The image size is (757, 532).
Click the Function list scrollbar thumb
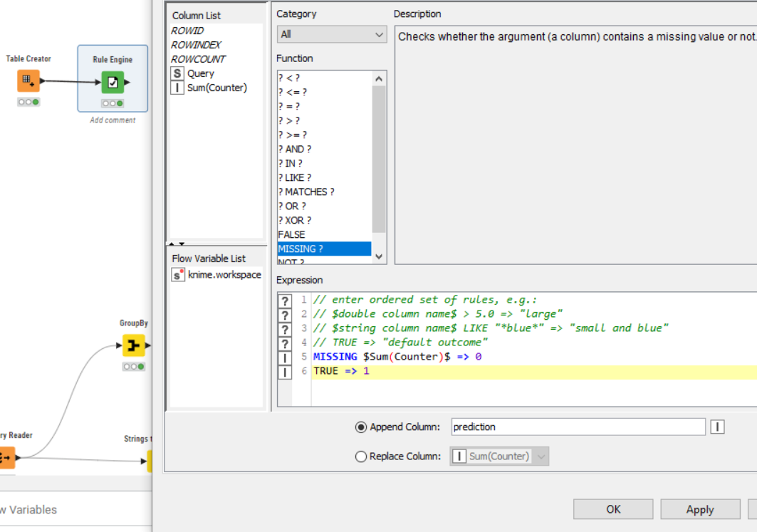point(379,160)
